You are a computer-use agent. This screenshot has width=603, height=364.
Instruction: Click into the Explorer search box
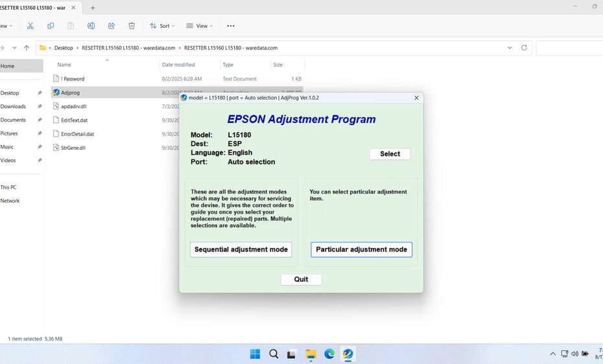tap(569, 48)
